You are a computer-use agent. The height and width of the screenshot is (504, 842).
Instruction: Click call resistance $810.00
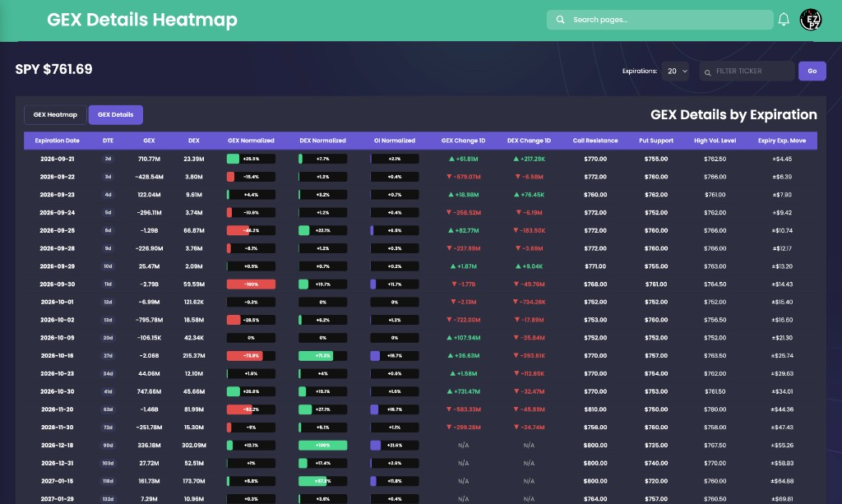point(595,409)
